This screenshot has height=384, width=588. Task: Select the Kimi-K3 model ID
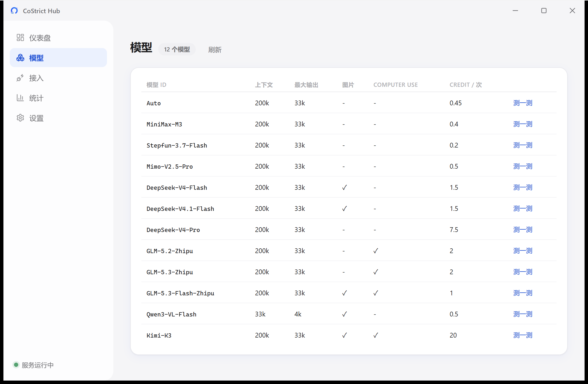[159, 335]
